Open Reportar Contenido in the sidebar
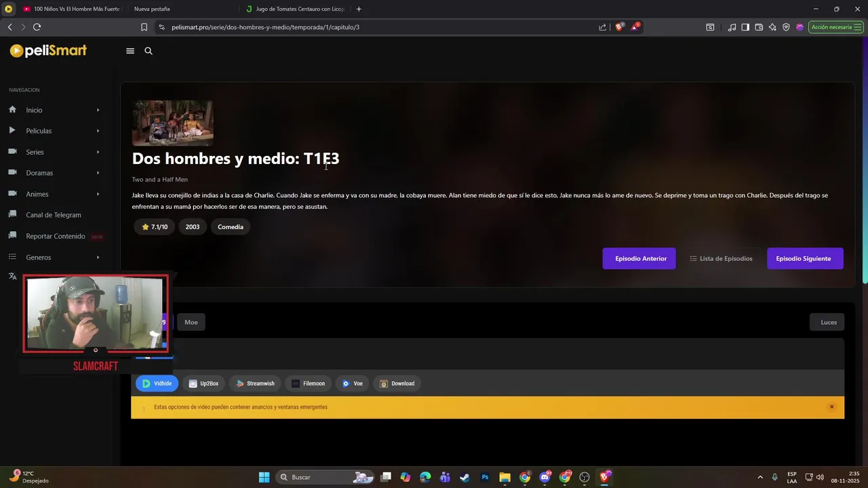Screen dimensions: 868x488 (x=56, y=236)
